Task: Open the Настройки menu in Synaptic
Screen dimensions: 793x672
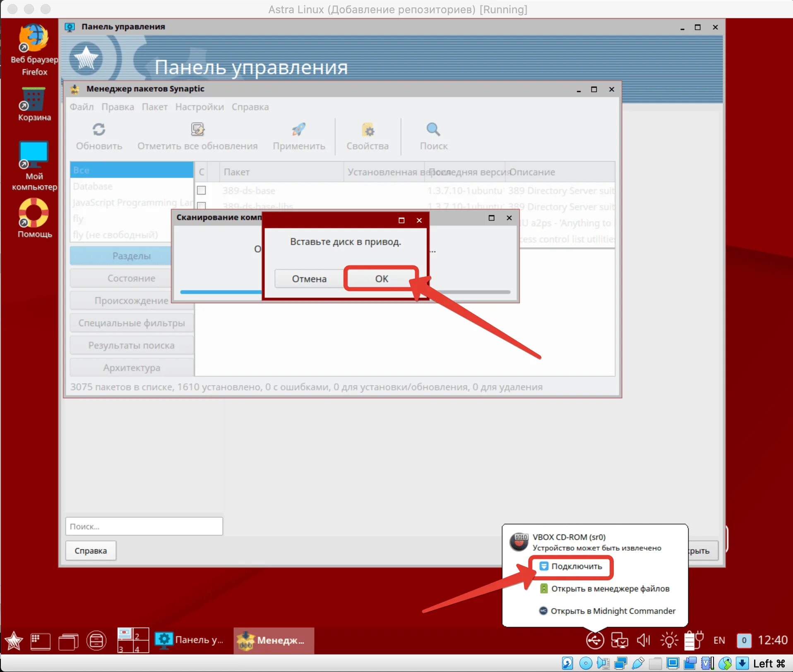Action: 199,107
